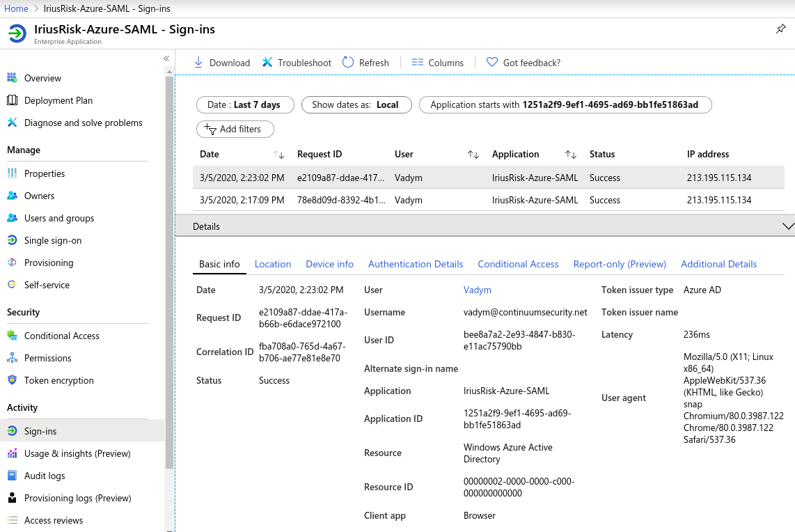Click the Status column header
Image resolution: width=795 pixels, height=532 pixels.
pos(602,154)
